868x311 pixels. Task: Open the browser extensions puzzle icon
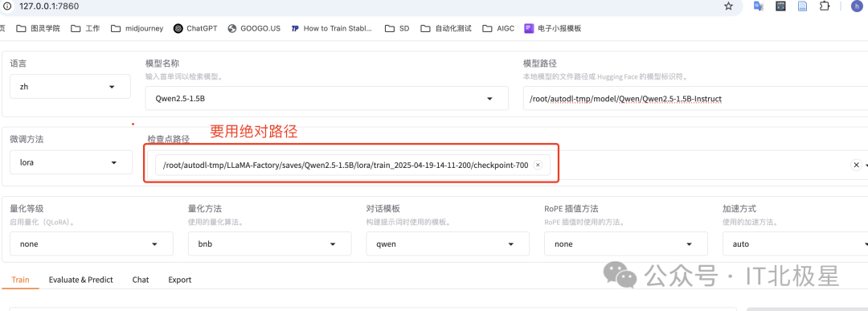825,6
